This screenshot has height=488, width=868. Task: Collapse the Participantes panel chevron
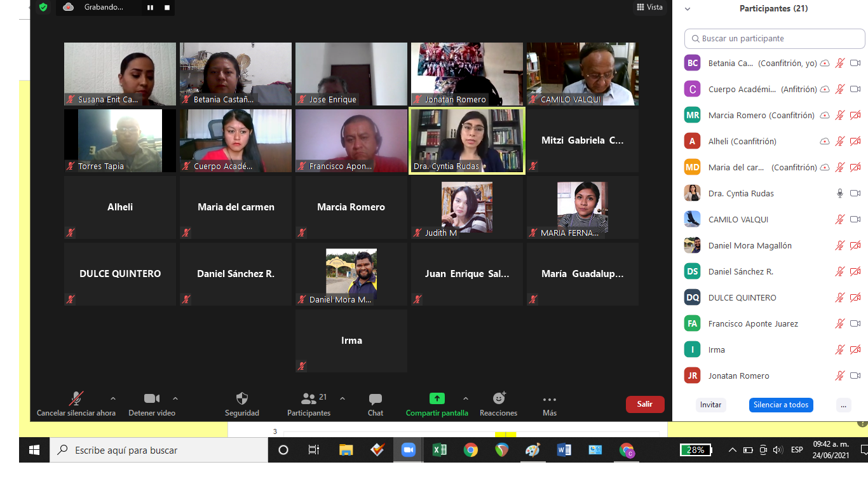click(x=688, y=9)
